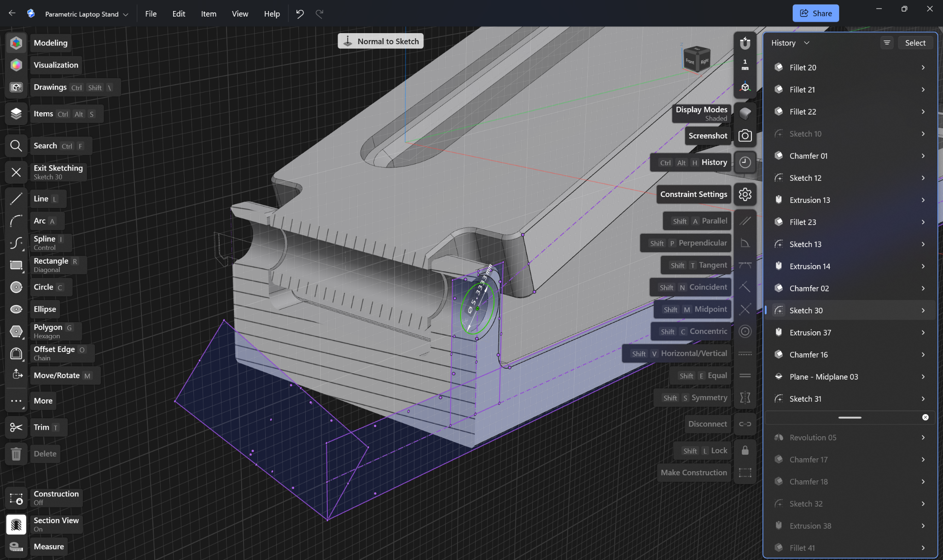Open Constraint Settings gear icon

745,194
